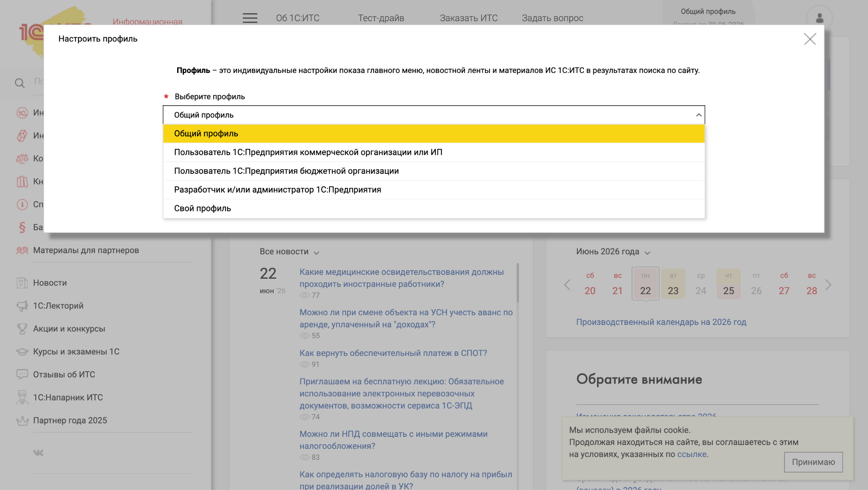This screenshot has height=490, width=868.
Task: Open Об 1С:ИТС menu item
Action: (298, 18)
